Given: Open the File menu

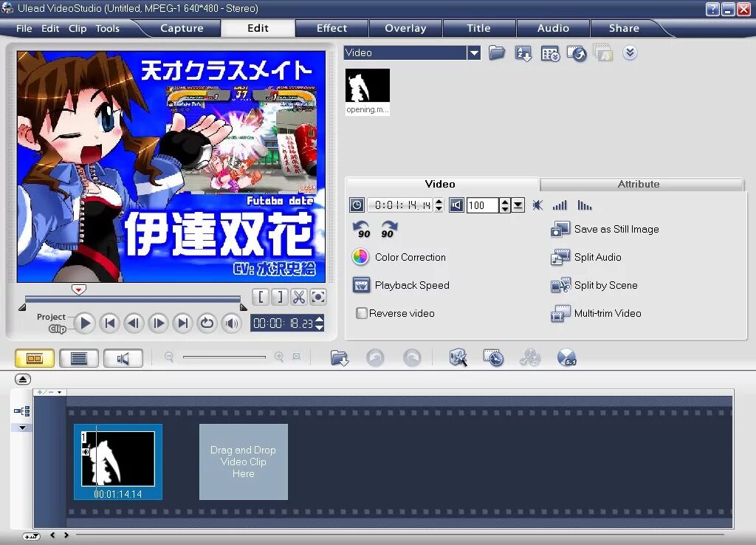Looking at the screenshot, I should tap(24, 29).
